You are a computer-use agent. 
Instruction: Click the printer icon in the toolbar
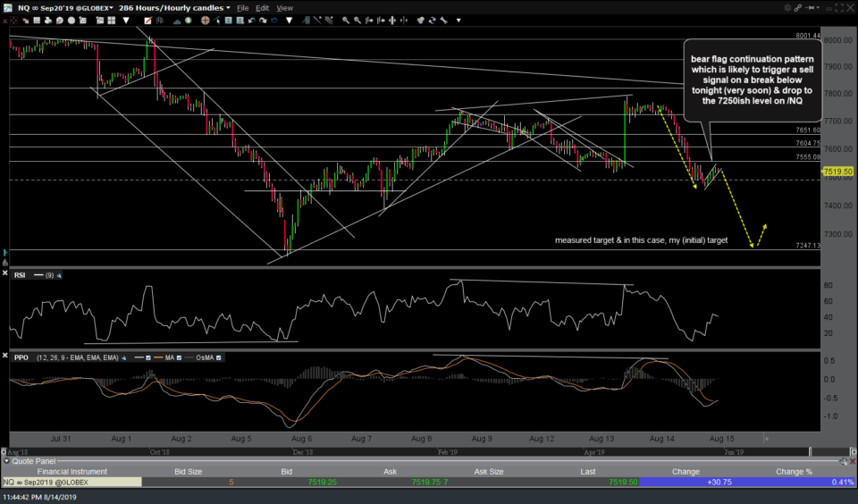(48, 21)
